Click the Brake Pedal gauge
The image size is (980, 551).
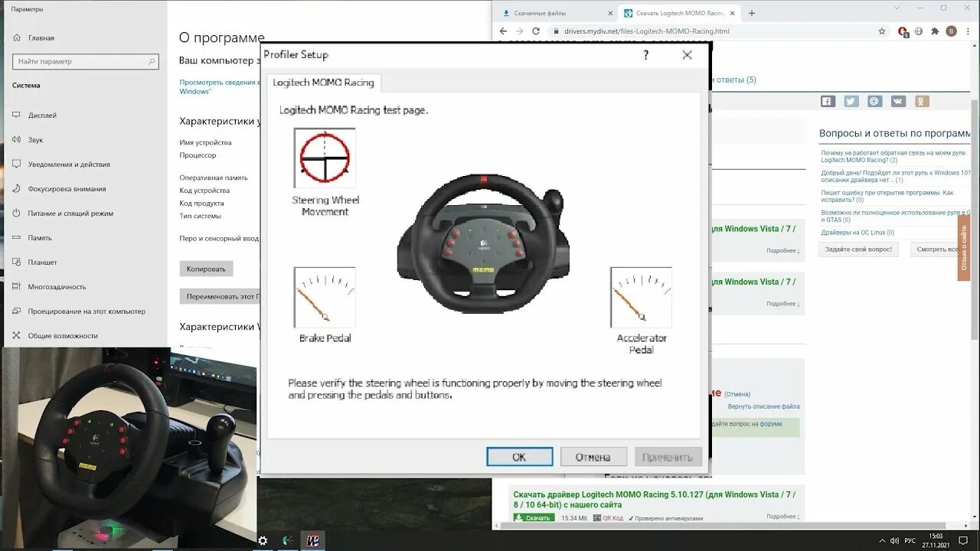325,298
